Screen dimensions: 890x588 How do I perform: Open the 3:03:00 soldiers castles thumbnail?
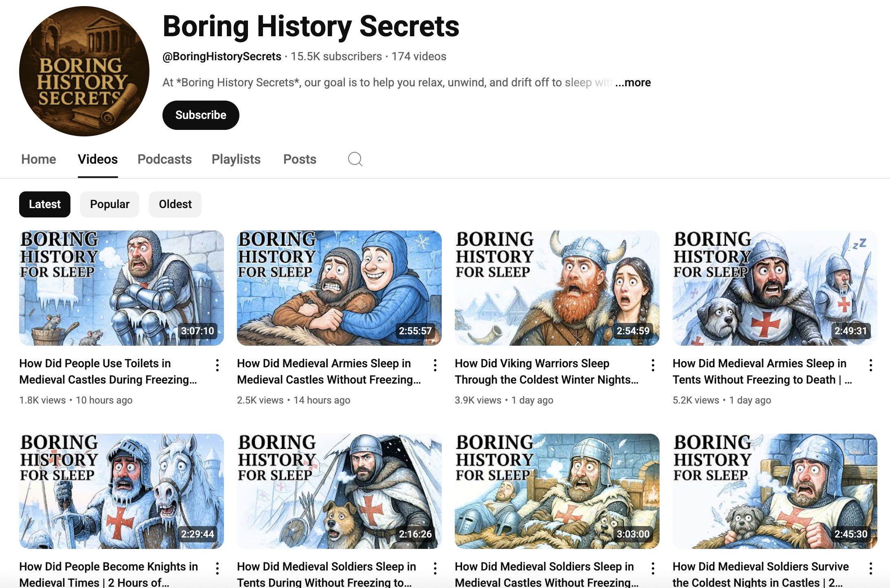click(557, 491)
